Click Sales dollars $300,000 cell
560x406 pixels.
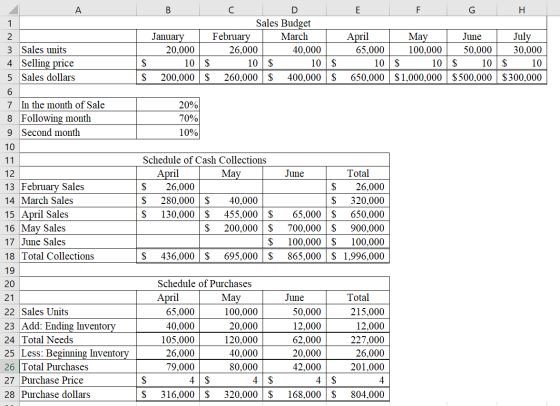pyautogui.click(x=521, y=77)
